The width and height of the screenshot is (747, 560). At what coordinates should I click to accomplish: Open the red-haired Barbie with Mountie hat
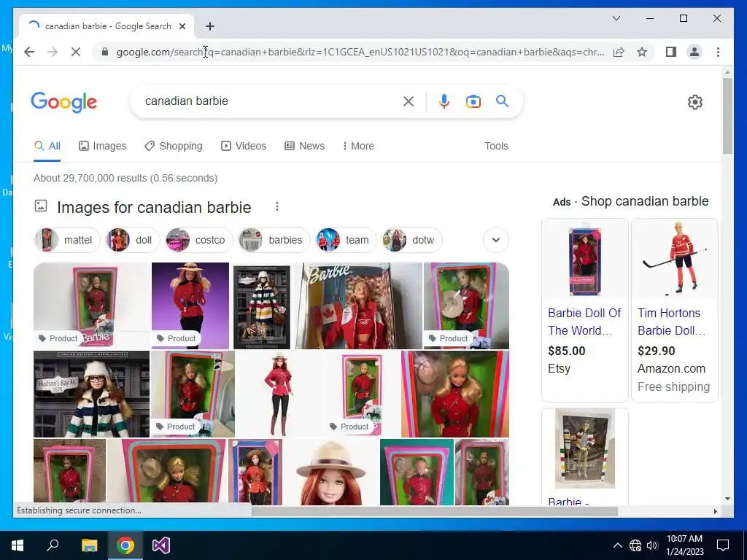click(331, 472)
